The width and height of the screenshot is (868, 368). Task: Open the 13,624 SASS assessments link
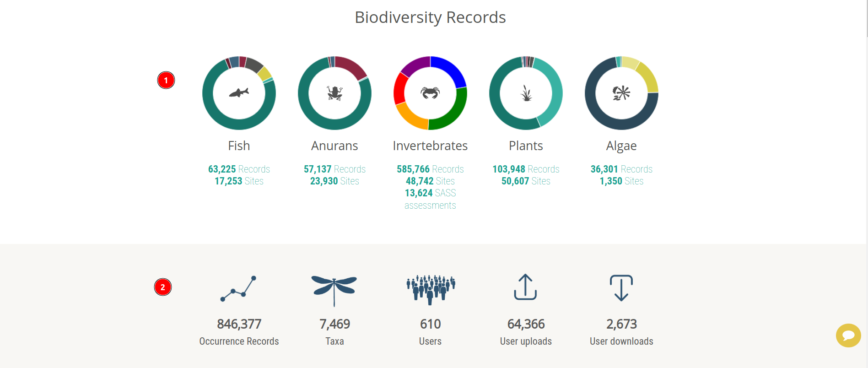pyautogui.click(x=430, y=199)
